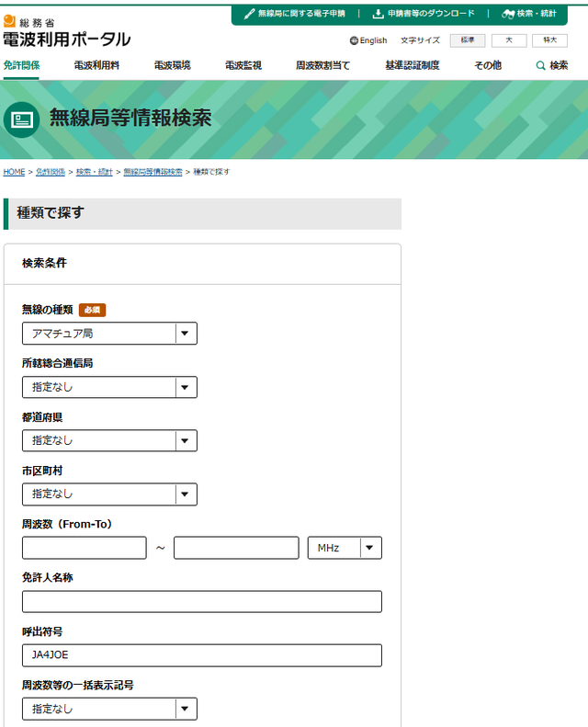Image resolution: width=588 pixels, height=727 pixels.
Task: Open the 周波数割当て menu
Action: coord(322,65)
